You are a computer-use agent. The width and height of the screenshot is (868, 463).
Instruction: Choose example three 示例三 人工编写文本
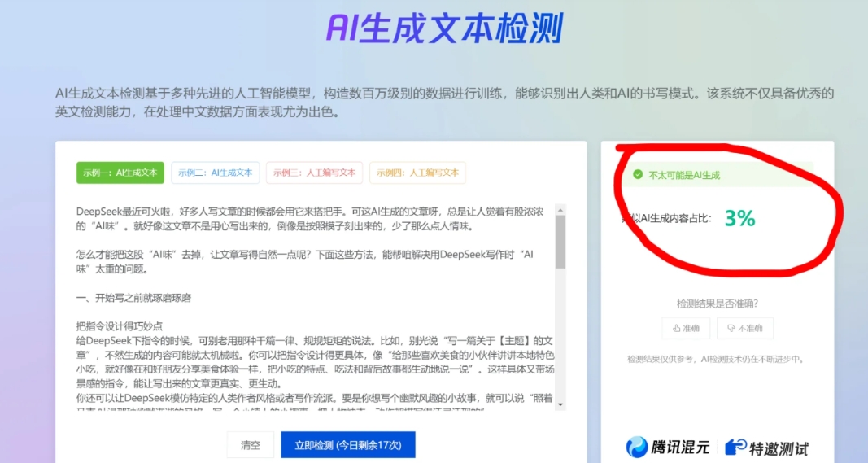(x=315, y=173)
